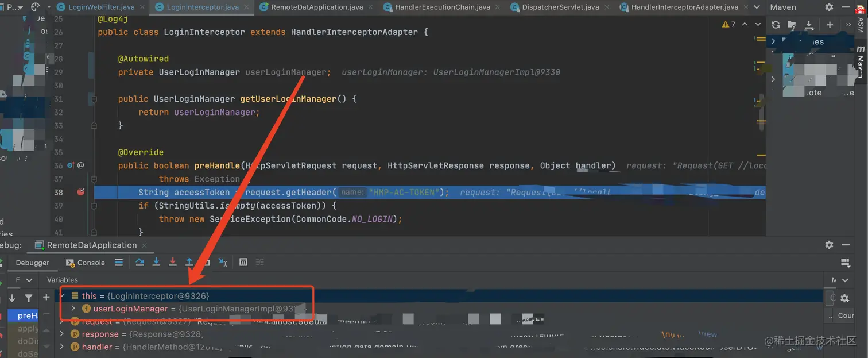Click the Variables panel header
Viewport: 868px width, 358px height.
pyautogui.click(x=62, y=280)
